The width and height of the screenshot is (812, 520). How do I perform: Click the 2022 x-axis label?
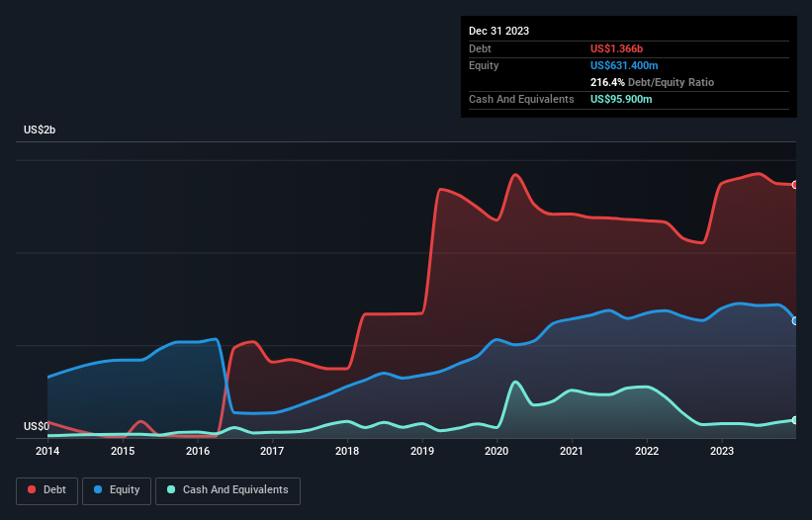(x=647, y=451)
